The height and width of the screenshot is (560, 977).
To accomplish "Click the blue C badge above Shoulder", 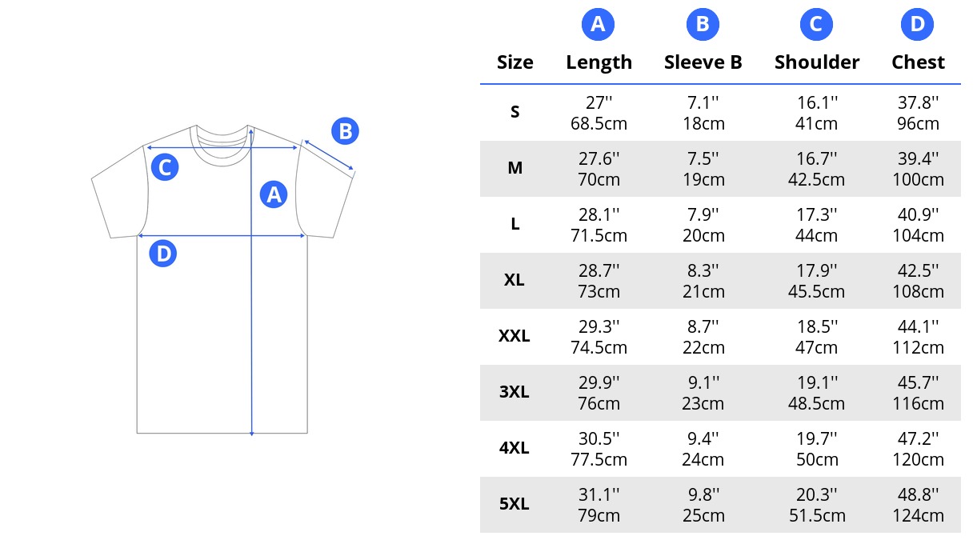I will [816, 25].
